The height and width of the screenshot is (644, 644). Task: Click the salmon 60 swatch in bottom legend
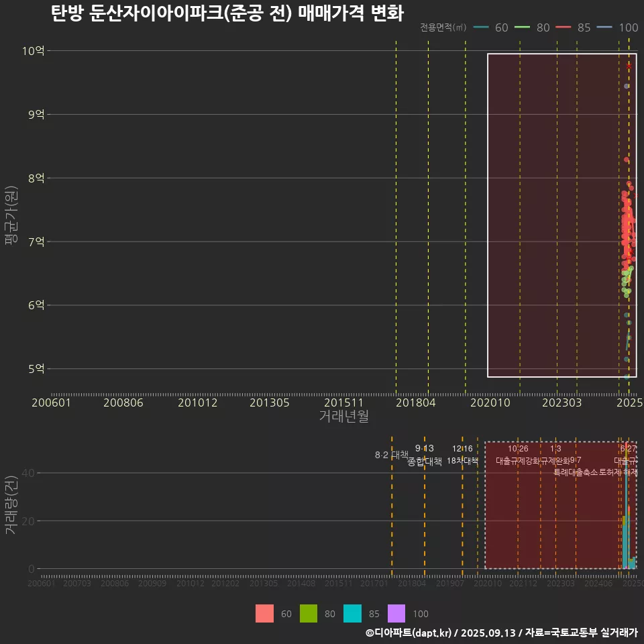coord(264,614)
